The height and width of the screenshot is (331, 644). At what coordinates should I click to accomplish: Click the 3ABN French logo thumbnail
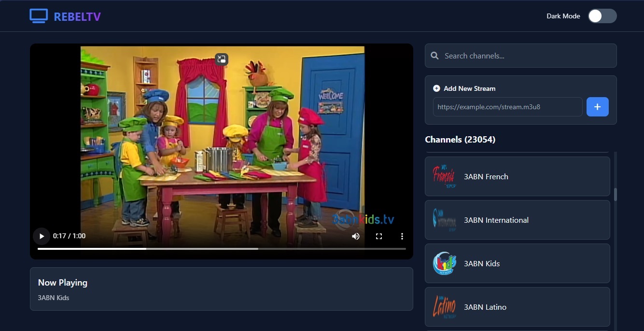tap(444, 176)
